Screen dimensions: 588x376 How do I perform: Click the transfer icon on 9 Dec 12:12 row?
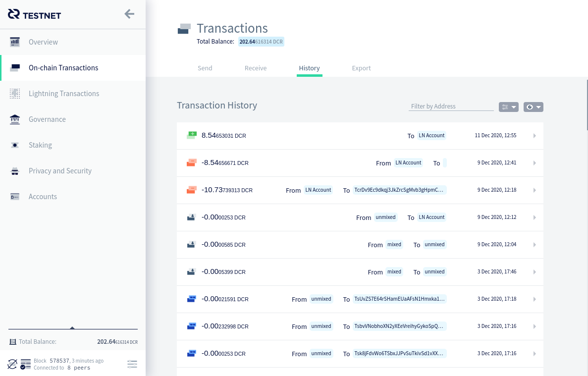(191, 217)
